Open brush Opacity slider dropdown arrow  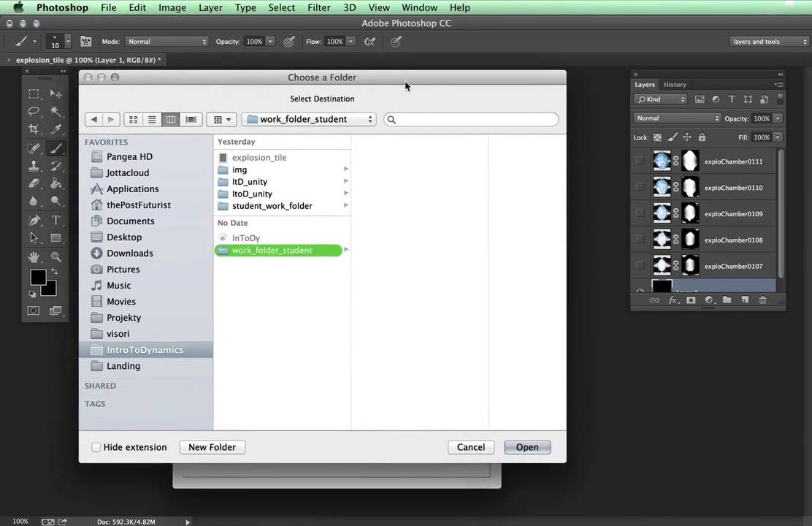(x=271, y=42)
